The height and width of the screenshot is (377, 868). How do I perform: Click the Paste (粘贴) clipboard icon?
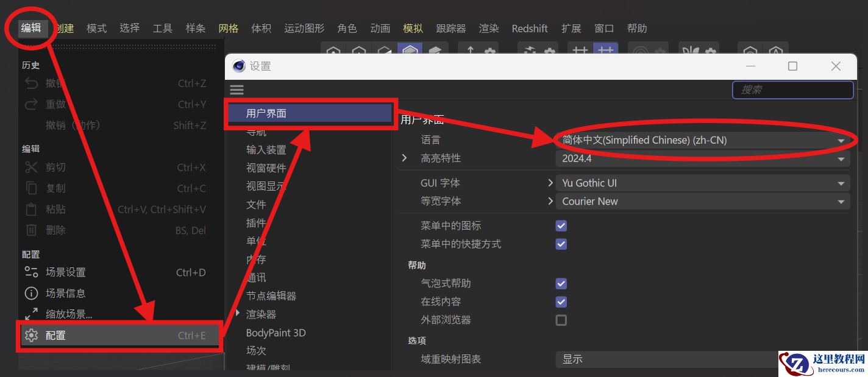(30, 209)
